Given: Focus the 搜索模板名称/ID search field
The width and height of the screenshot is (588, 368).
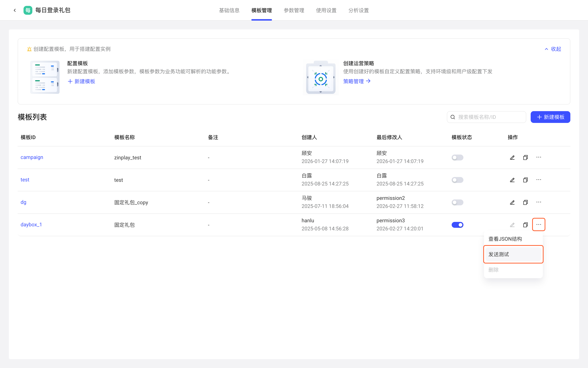Looking at the screenshot, I should [486, 117].
